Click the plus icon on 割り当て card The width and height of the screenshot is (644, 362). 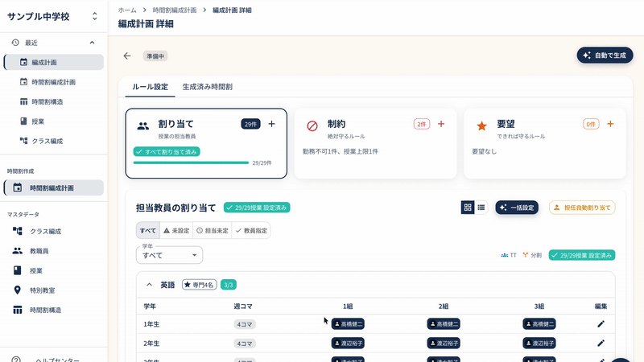[x=271, y=124]
